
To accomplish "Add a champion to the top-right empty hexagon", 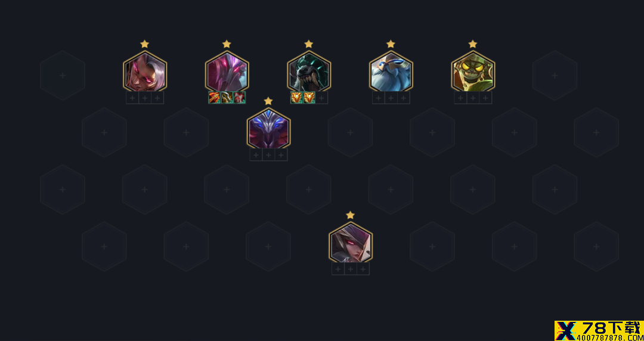I will point(555,76).
